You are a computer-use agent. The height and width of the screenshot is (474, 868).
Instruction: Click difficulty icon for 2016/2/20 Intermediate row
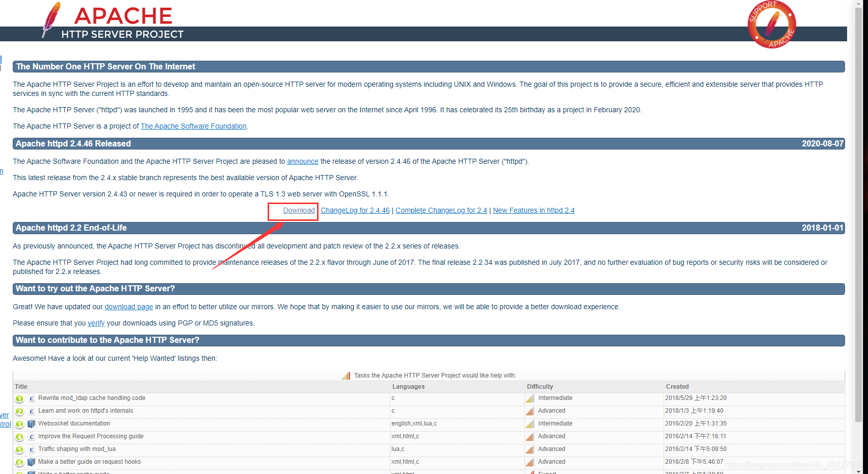[x=530, y=424]
